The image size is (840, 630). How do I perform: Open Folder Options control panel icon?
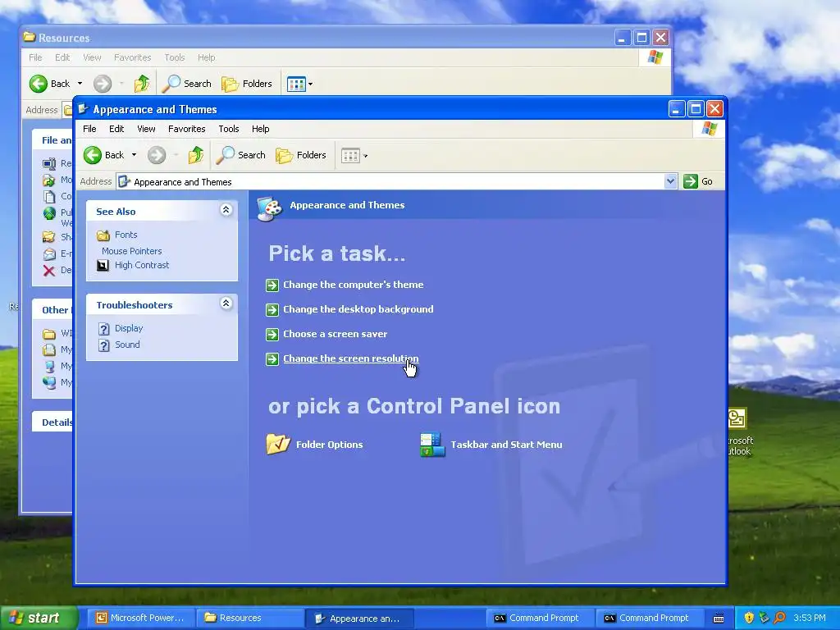(x=278, y=444)
